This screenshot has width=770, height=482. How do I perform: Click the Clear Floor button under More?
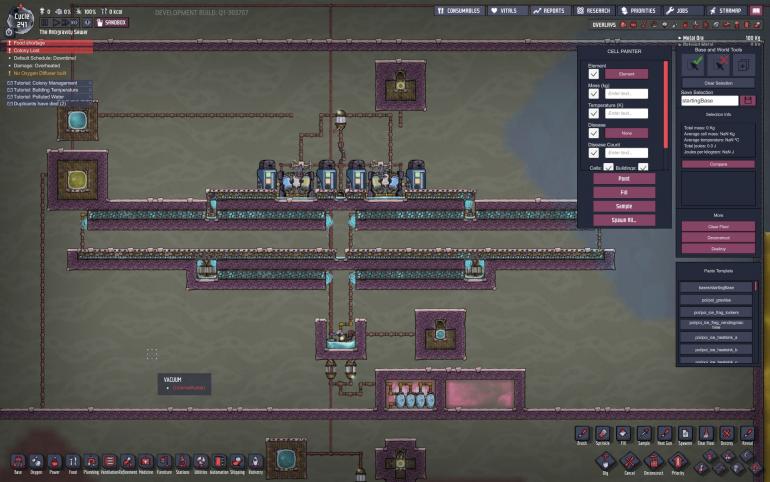tap(718, 227)
